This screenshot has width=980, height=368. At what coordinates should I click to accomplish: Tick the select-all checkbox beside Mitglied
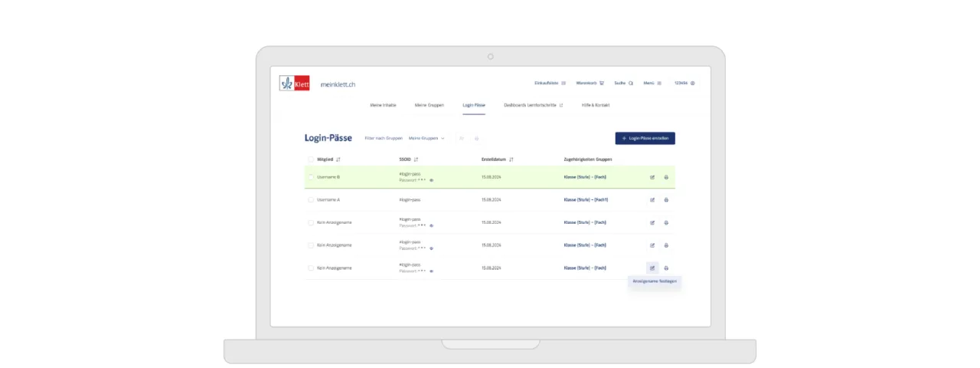(311, 159)
